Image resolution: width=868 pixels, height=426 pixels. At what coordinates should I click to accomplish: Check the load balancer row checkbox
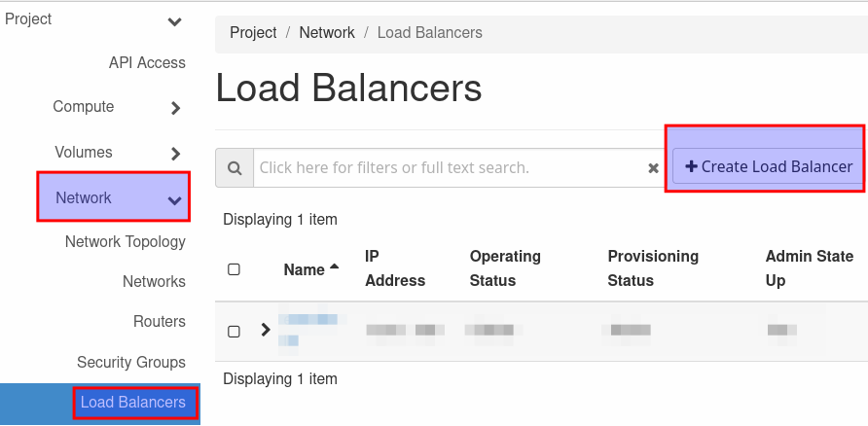(x=234, y=331)
